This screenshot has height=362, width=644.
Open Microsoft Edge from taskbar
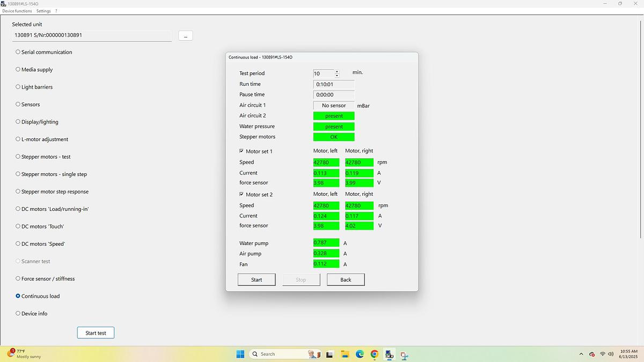(x=360, y=354)
